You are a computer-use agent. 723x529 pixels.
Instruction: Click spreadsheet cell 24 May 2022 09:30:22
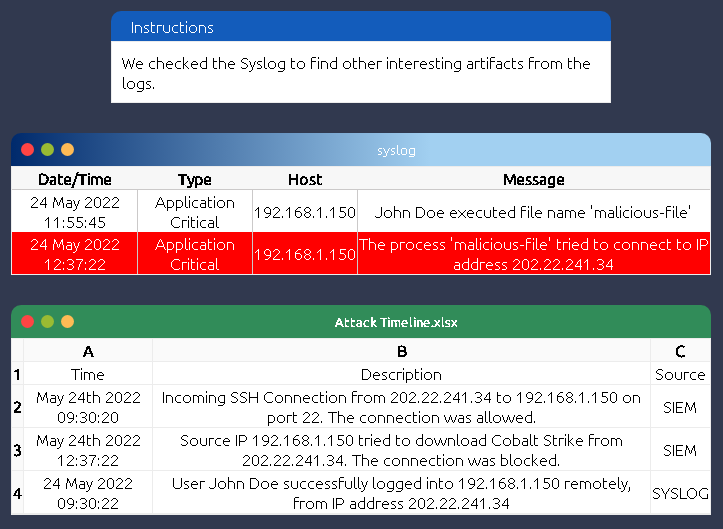click(x=88, y=493)
